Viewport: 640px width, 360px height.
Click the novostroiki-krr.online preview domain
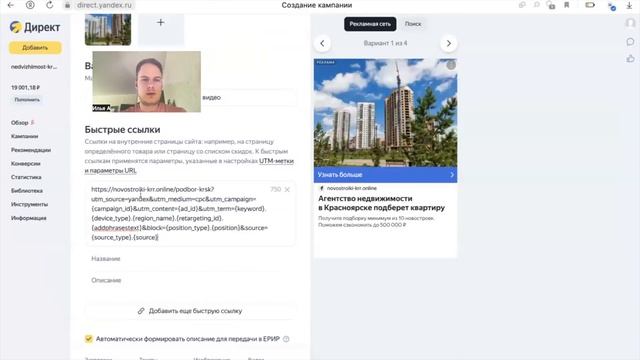[351, 188]
